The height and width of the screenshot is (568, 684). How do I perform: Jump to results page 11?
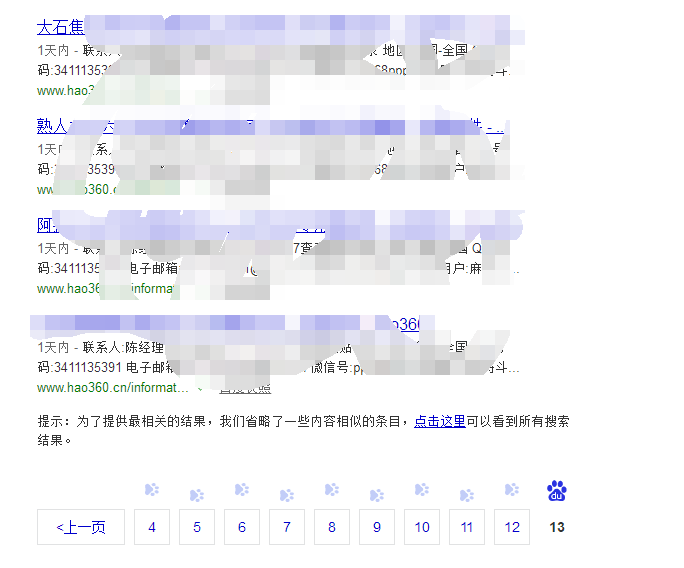coord(467,527)
